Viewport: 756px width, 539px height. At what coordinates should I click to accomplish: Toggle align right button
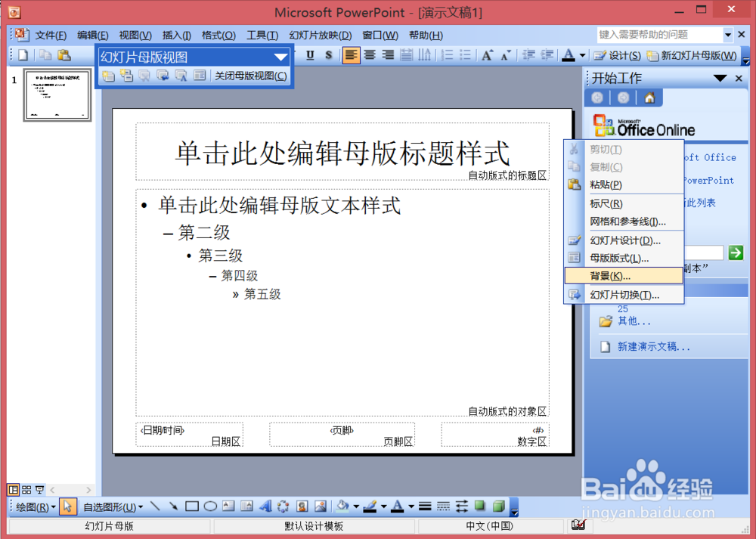[388, 55]
